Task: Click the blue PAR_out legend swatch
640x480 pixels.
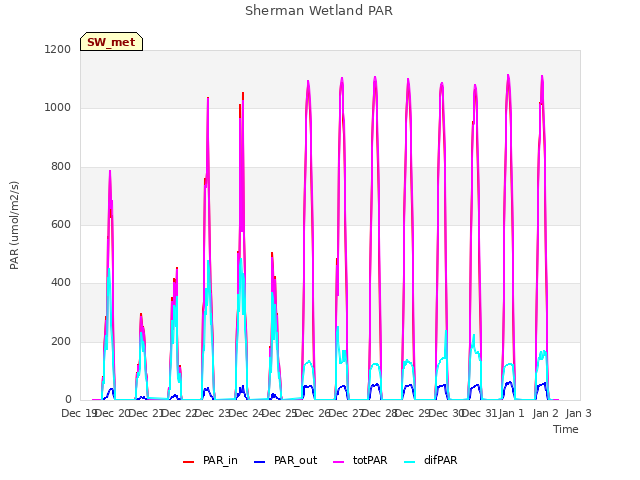Action: [x=260, y=462]
